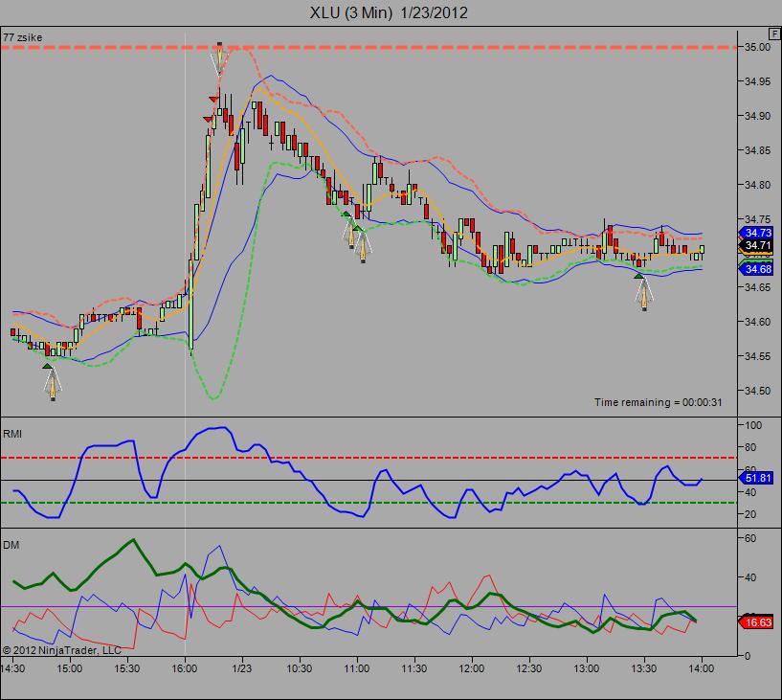Click the 34.85 price axis label
Screen dimensions: 782x700
757,150
